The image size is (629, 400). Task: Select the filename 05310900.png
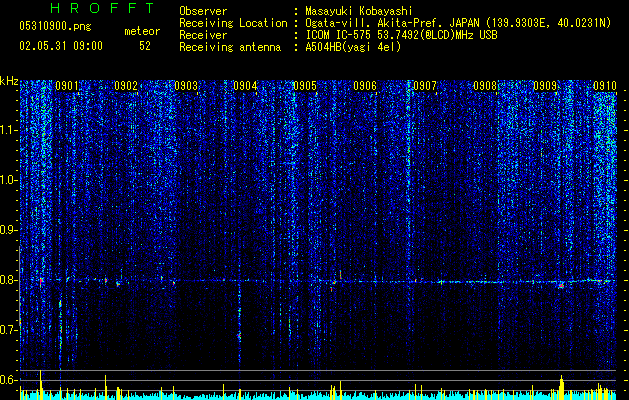(x=55, y=26)
